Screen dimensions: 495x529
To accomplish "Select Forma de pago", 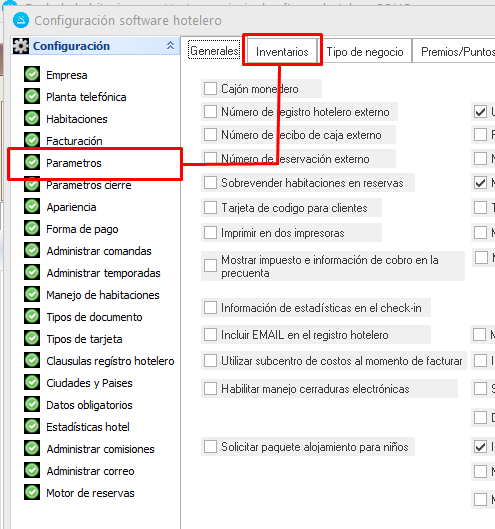I will pos(82,229).
